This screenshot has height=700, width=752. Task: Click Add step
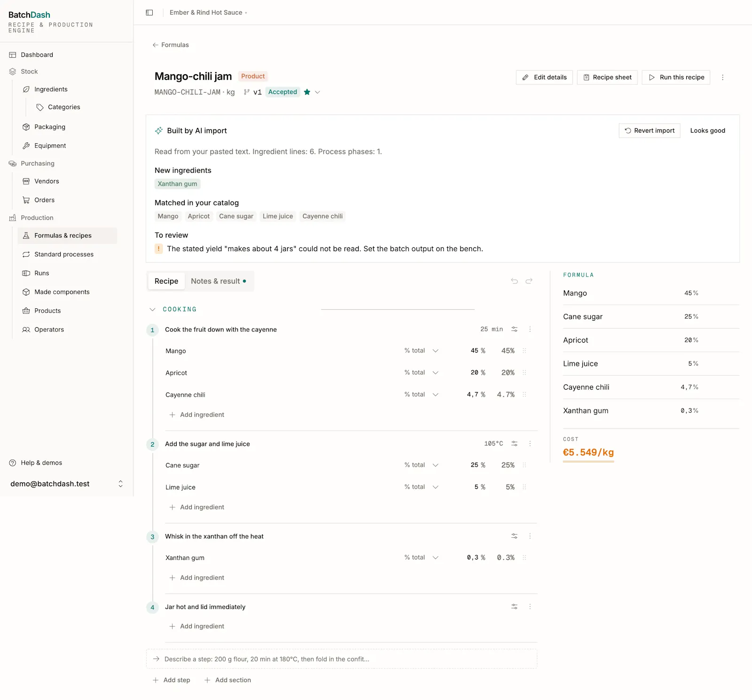172,680
